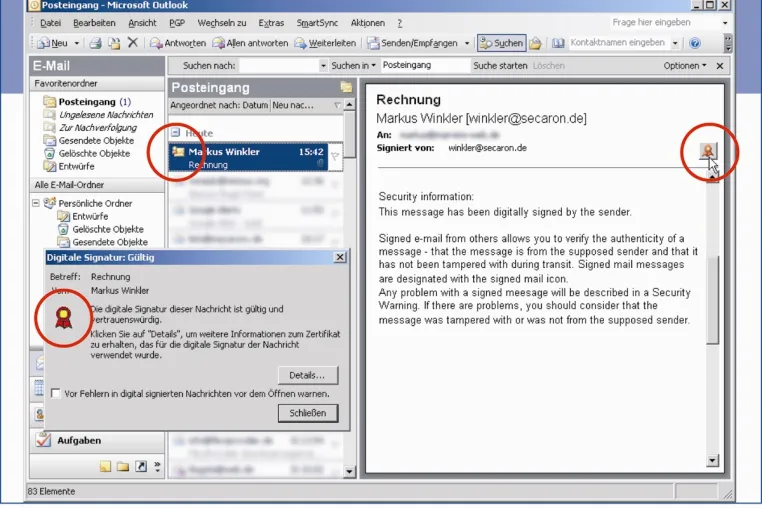Open the Ansicht menu
Viewport: 762px width, 508px height.
coord(142,23)
